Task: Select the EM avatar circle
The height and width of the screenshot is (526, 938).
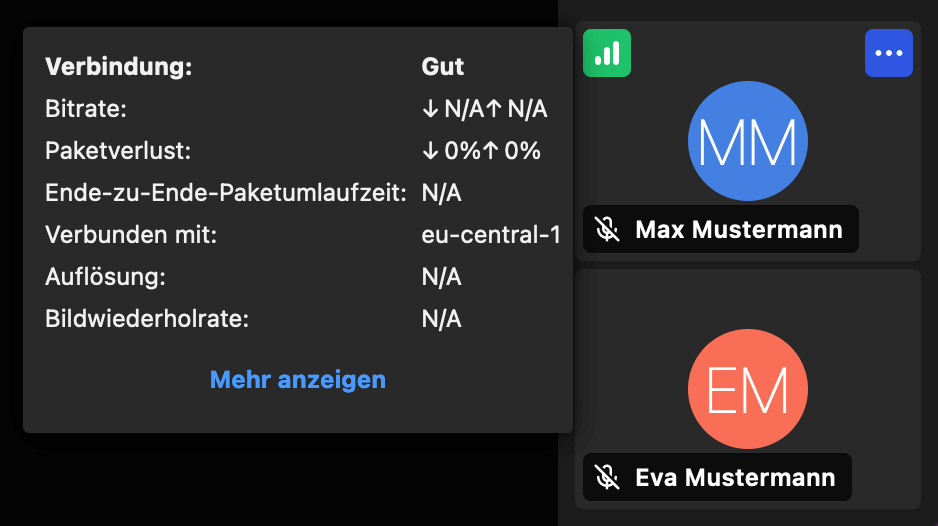Action: tap(748, 389)
